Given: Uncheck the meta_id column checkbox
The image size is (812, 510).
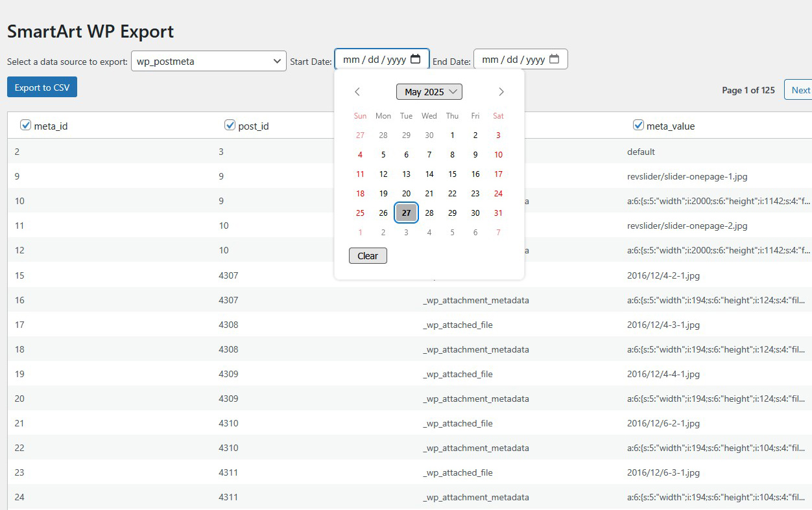Looking at the screenshot, I should (26, 125).
